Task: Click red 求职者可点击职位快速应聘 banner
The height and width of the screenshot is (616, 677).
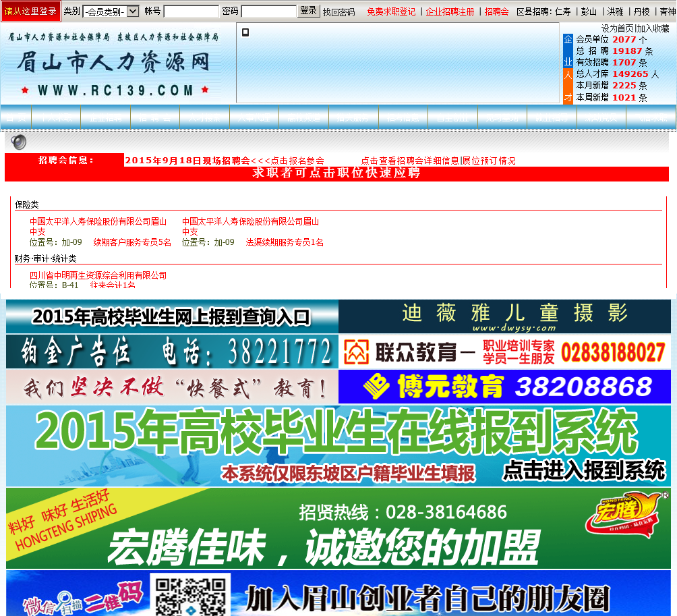Action: 336,173
